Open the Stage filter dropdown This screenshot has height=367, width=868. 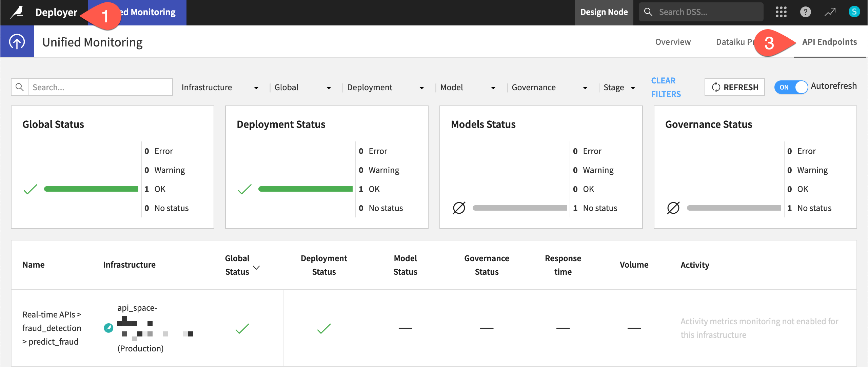point(619,88)
